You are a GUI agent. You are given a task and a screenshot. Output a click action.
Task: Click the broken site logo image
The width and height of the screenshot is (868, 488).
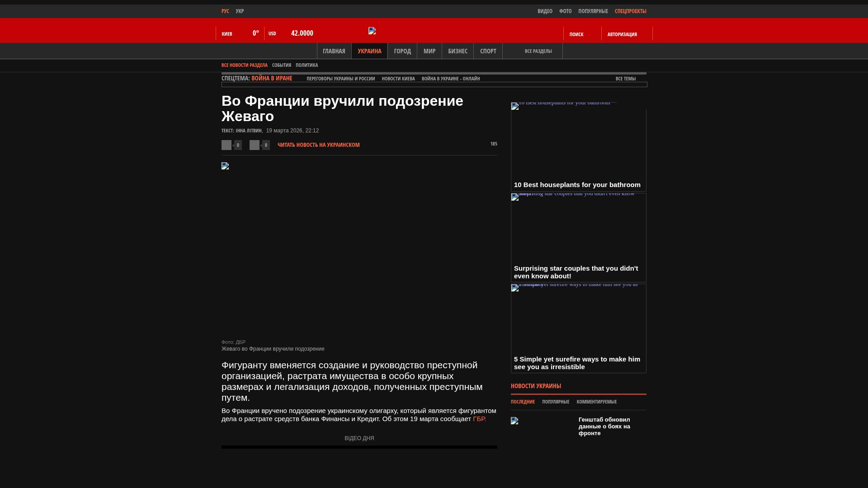372,31
